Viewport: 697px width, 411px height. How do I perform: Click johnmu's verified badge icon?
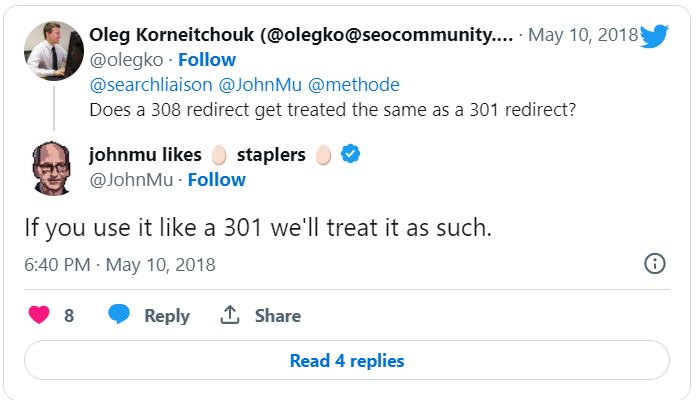(351, 155)
